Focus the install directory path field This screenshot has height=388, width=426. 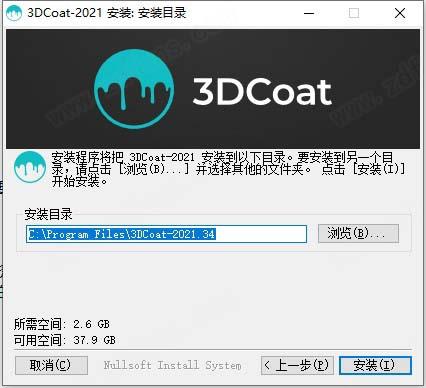166,234
